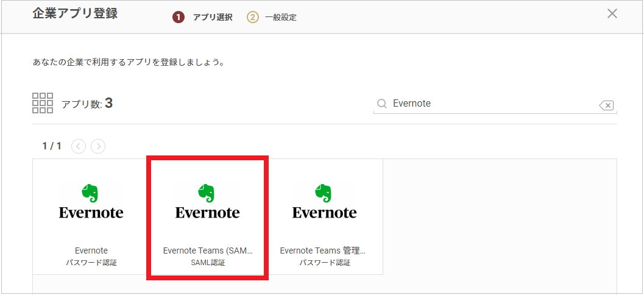Viewport: 644px width, 295px height.
Task: Select the Evernote パスワード認証 app card
Action: [x=91, y=216]
